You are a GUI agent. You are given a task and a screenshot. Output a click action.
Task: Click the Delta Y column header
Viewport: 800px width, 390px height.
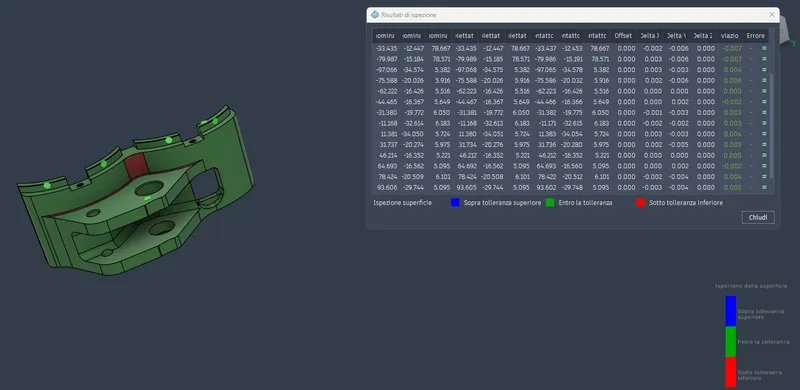676,36
